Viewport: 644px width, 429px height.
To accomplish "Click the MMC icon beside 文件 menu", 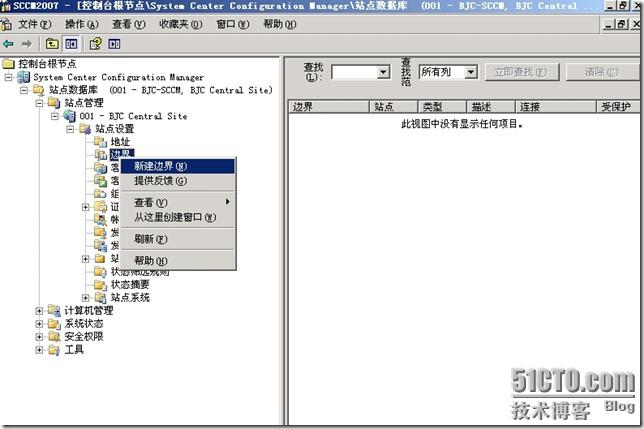I will pos(6,25).
